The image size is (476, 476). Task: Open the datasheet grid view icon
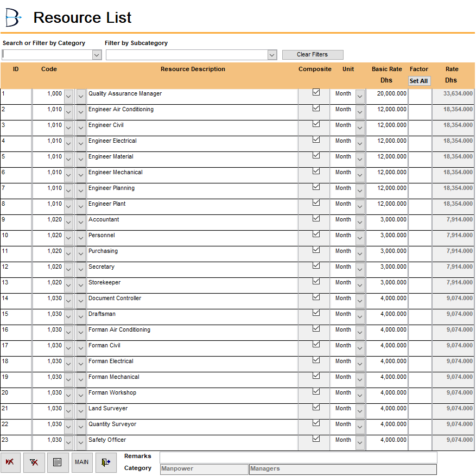[58, 462]
